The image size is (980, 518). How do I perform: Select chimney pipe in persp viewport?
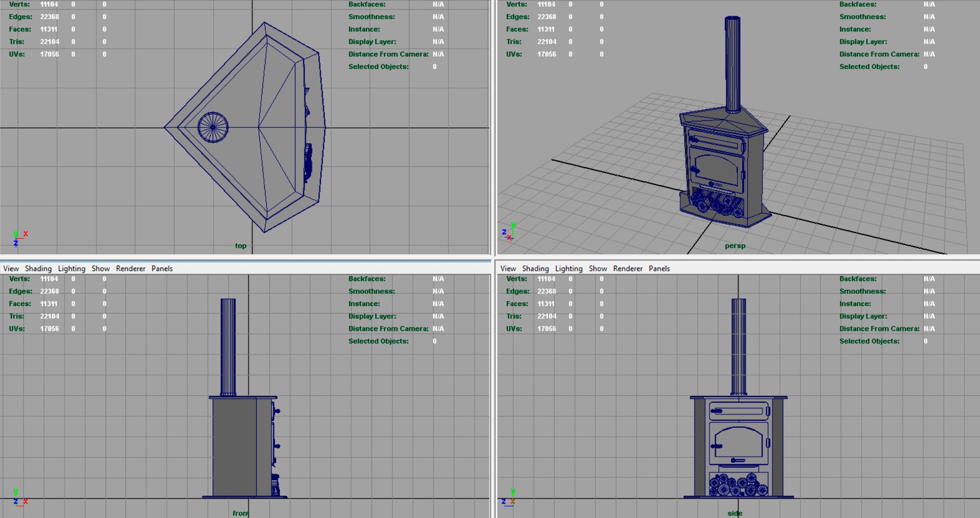(x=733, y=64)
